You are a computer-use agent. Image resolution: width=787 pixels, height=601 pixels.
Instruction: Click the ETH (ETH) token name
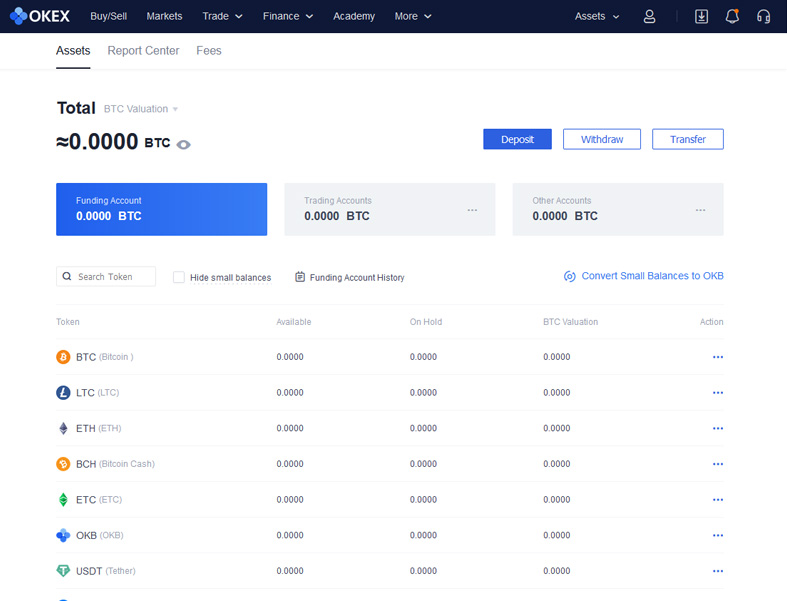click(x=98, y=428)
